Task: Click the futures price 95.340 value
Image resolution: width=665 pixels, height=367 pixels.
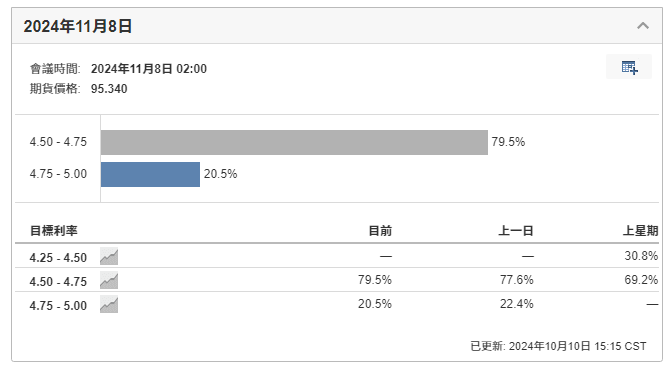Action: pyautogui.click(x=109, y=89)
